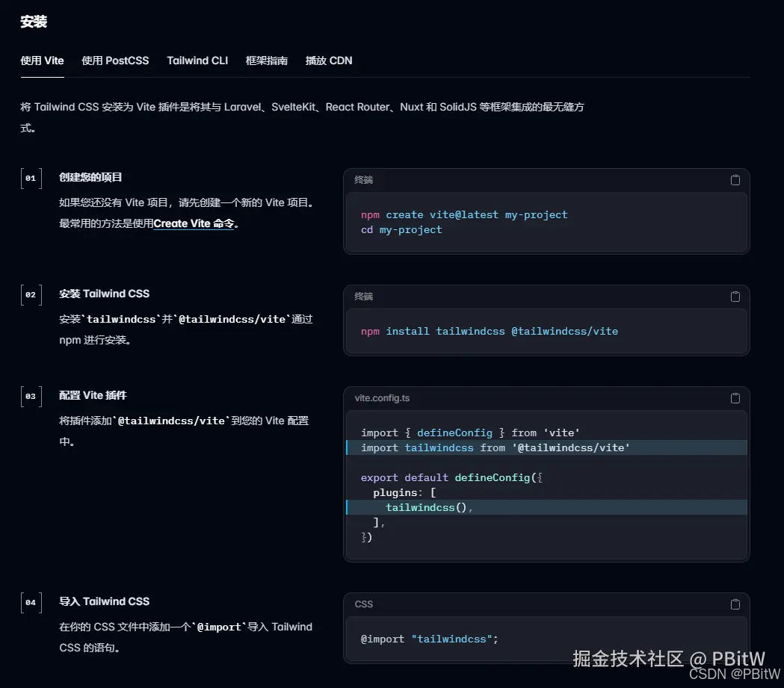Copy the npm create vite terminal code

[735, 180]
